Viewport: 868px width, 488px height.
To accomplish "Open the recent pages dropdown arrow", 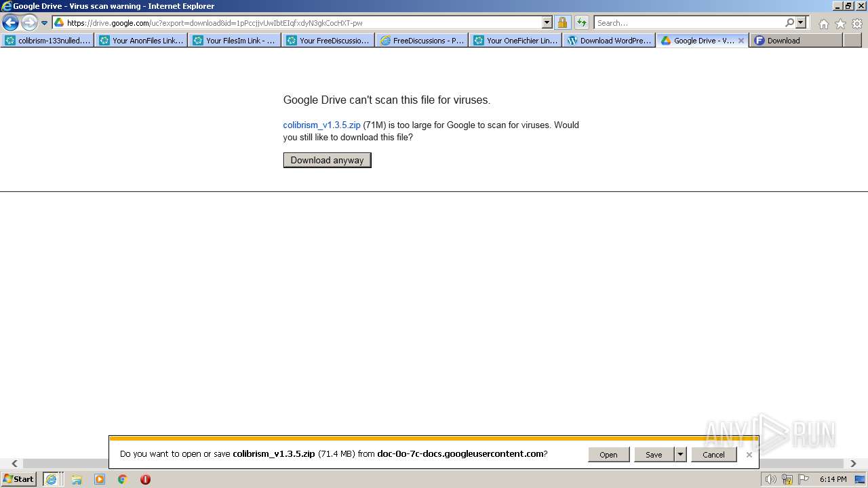I will (x=45, y=23).
